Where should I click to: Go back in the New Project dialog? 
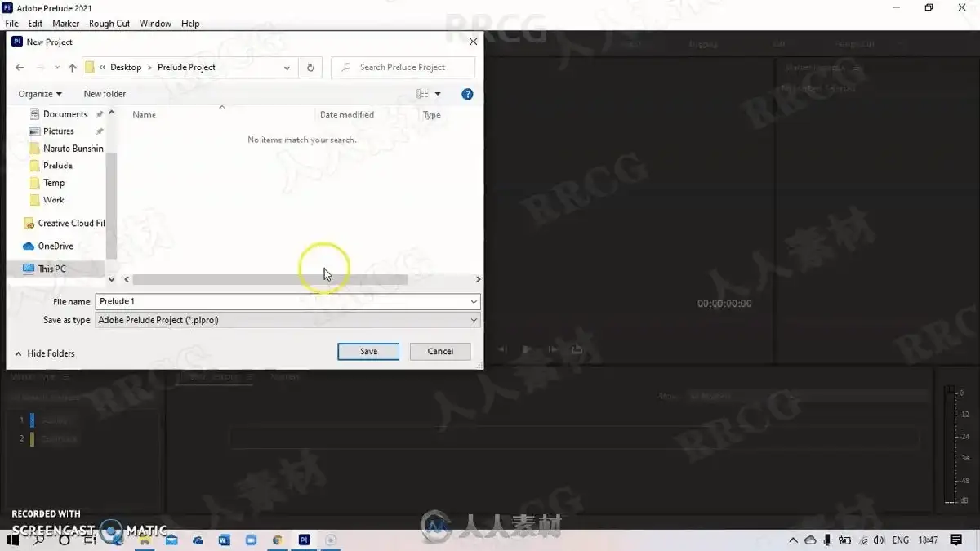click(x=20, y=68)
